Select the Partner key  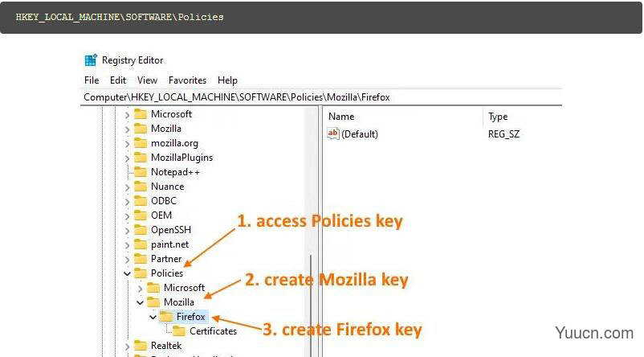pos(165,259)
